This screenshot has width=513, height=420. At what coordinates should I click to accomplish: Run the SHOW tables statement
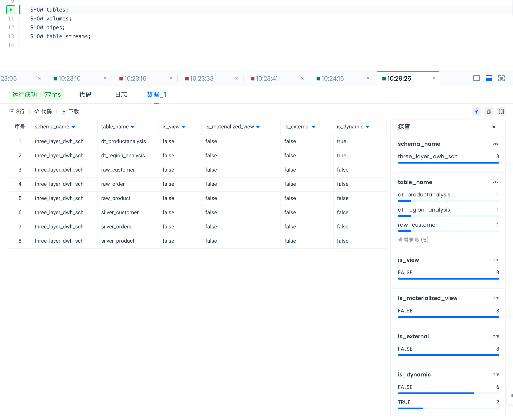10,10
